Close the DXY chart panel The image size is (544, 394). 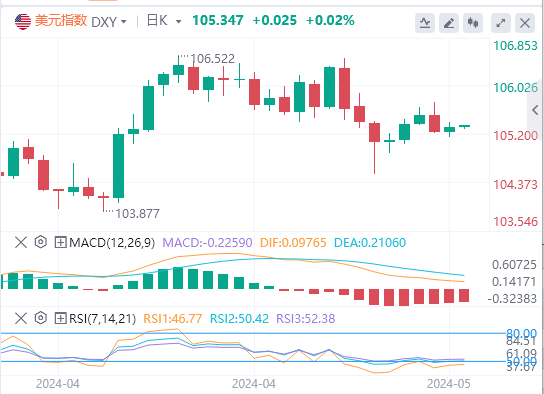(525, 23)
